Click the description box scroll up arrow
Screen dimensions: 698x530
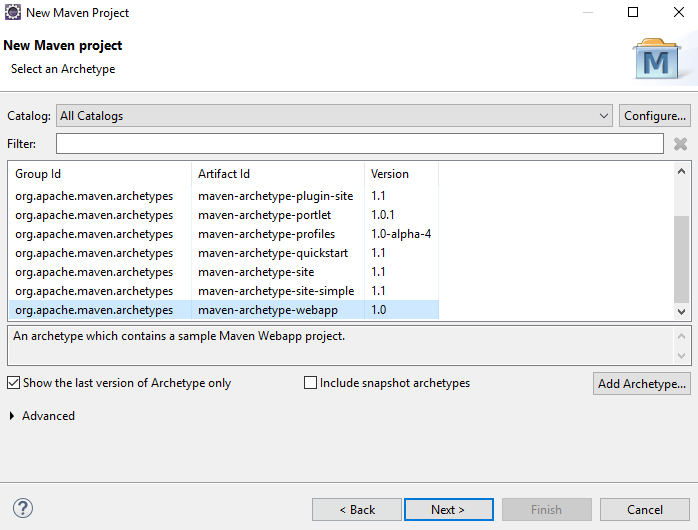pos(681,336)
